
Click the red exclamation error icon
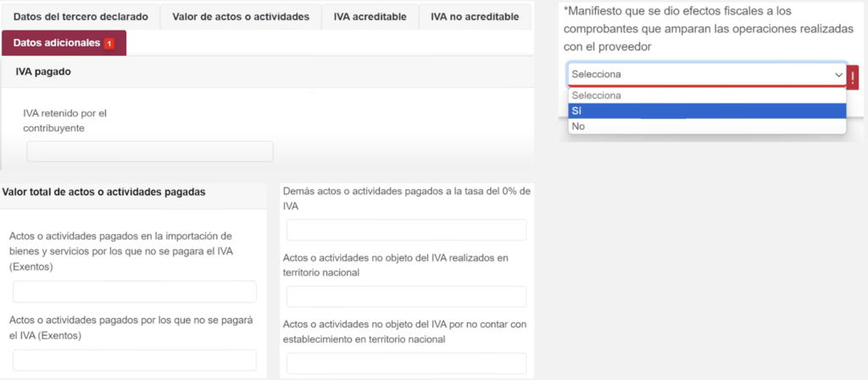853,75
